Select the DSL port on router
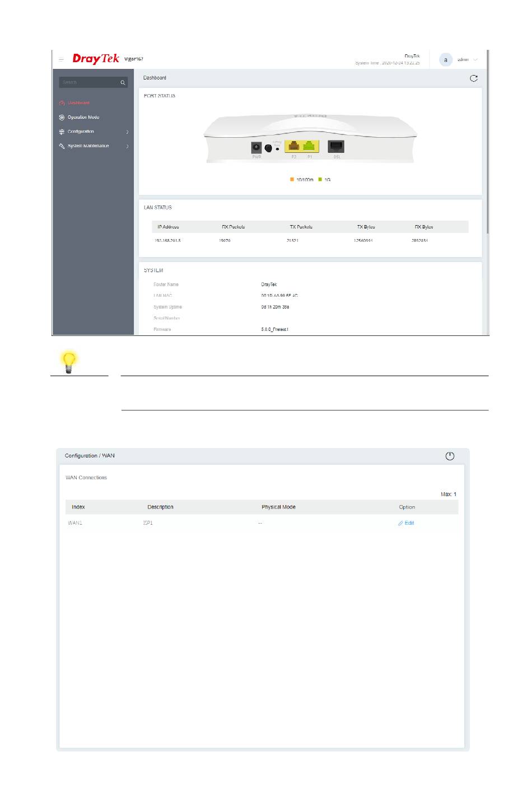Viewport: 532px width, 789px height. pos(335,147)
